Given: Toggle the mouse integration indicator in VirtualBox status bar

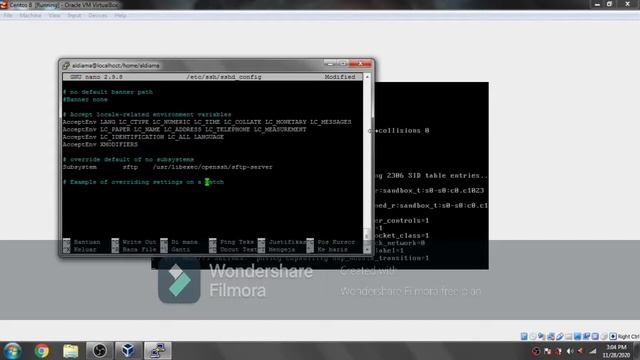Looking at the screenshot, I should (604, 336).
